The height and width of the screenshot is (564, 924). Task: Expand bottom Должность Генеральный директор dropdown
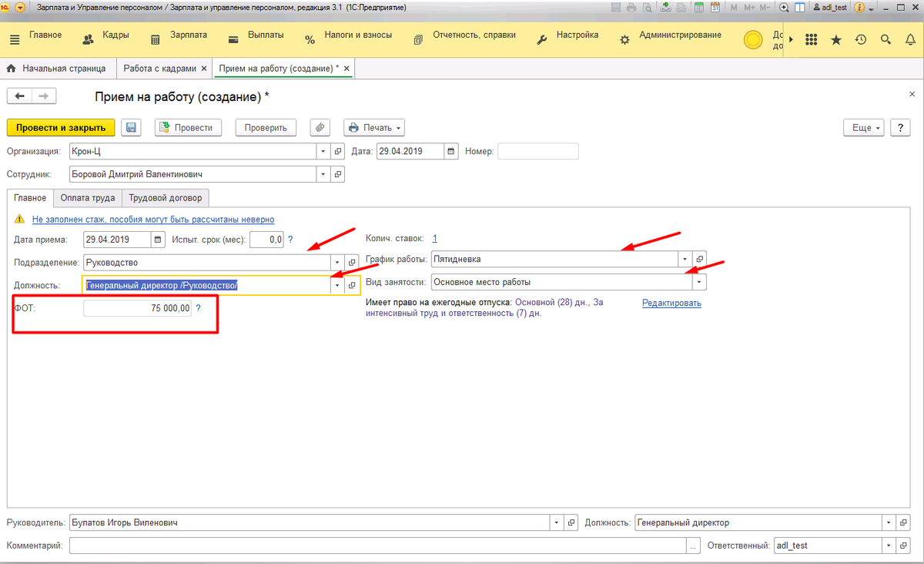pyautogui.click(x=890, y=522)
